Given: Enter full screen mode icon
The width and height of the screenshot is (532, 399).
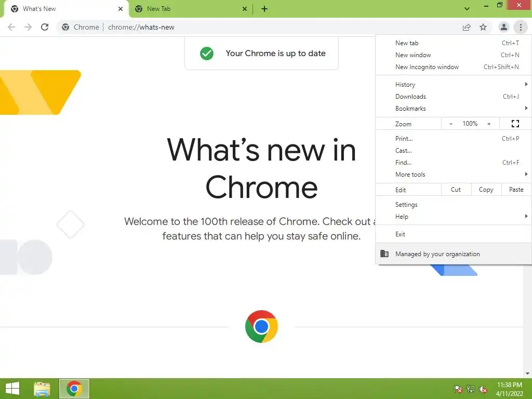Looking at the screenshot, I should tap(515, 124).
